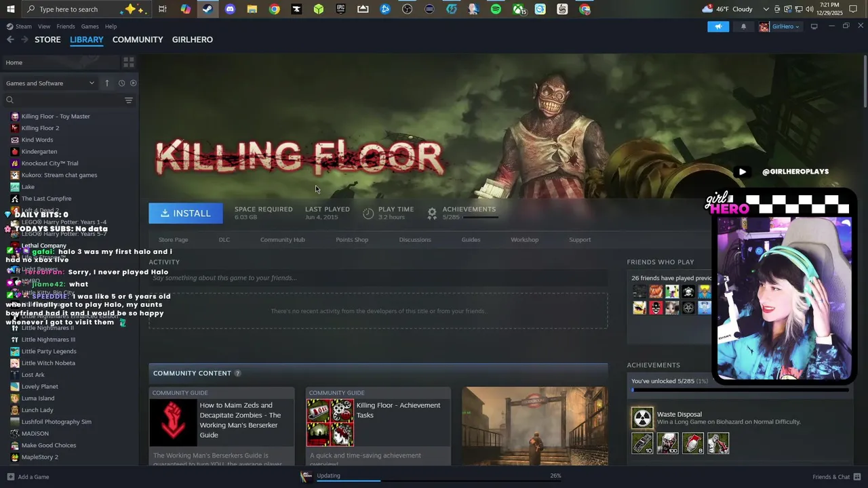
Task: Click the achievements gear icon in game header
Action: pos(432,213)
